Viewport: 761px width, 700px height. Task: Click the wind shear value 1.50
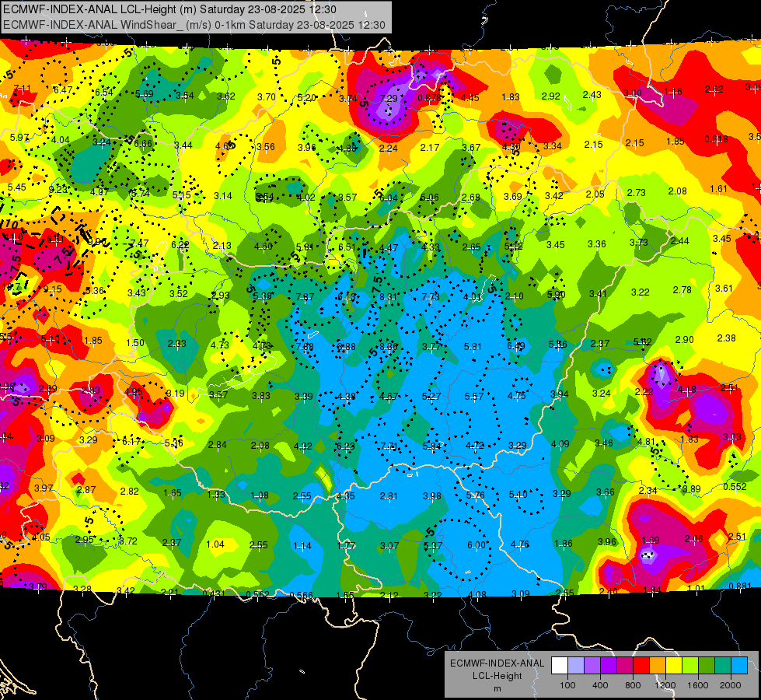click(x=135, y=342)
